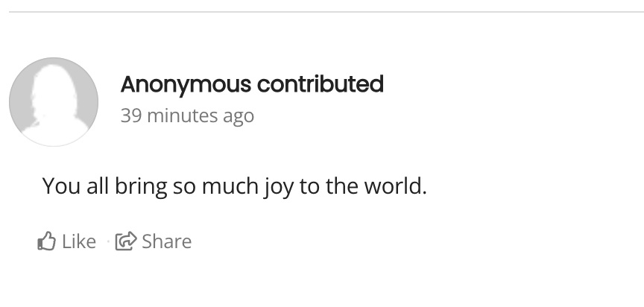The height and width of the screenshot is (307, 644).
Task: Click the word 'bring' in the comment
Action: (141, 187)
